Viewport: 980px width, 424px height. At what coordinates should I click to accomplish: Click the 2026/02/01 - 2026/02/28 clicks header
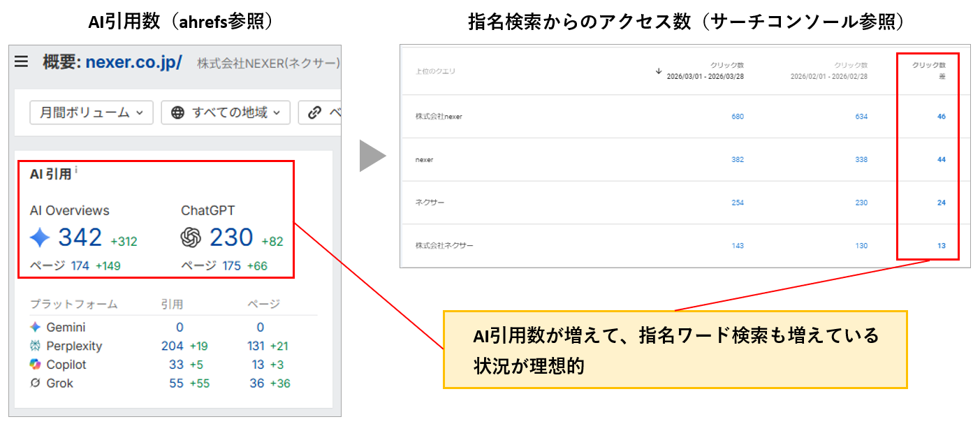tap(829, 71)
